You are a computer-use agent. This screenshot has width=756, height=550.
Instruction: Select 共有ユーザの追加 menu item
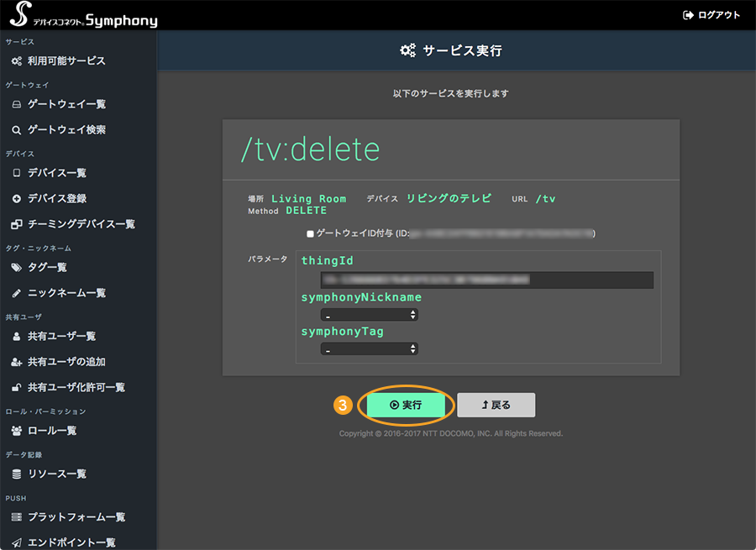[66, 362]
